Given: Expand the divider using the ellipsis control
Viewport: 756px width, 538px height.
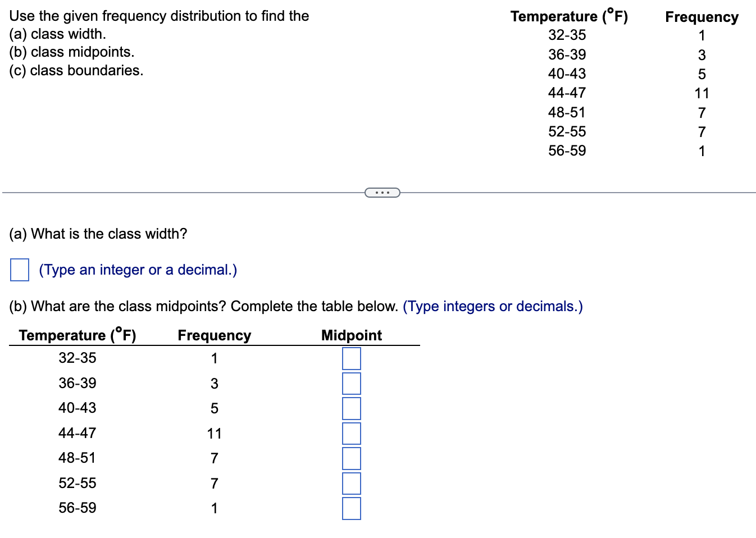Looking at the screenshot, I should (x=382, y=193).
